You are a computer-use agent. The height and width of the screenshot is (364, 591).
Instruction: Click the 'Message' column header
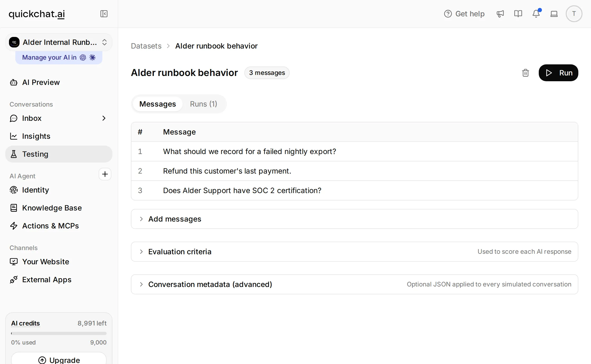179,132
